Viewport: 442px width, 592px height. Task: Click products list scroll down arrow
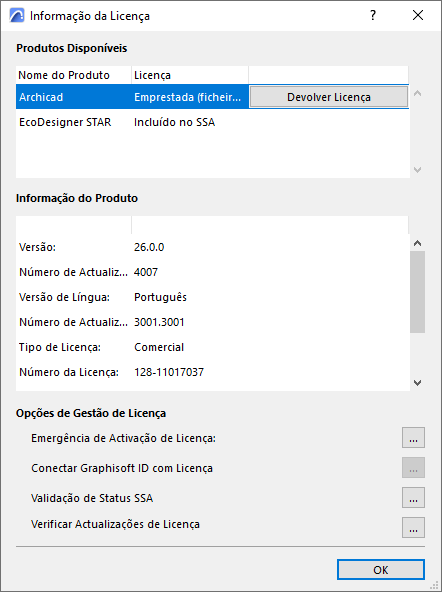click(417, 170)
